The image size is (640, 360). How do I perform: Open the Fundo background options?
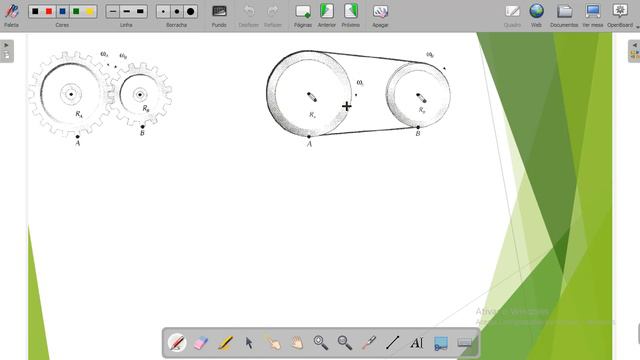click(219, 15)
